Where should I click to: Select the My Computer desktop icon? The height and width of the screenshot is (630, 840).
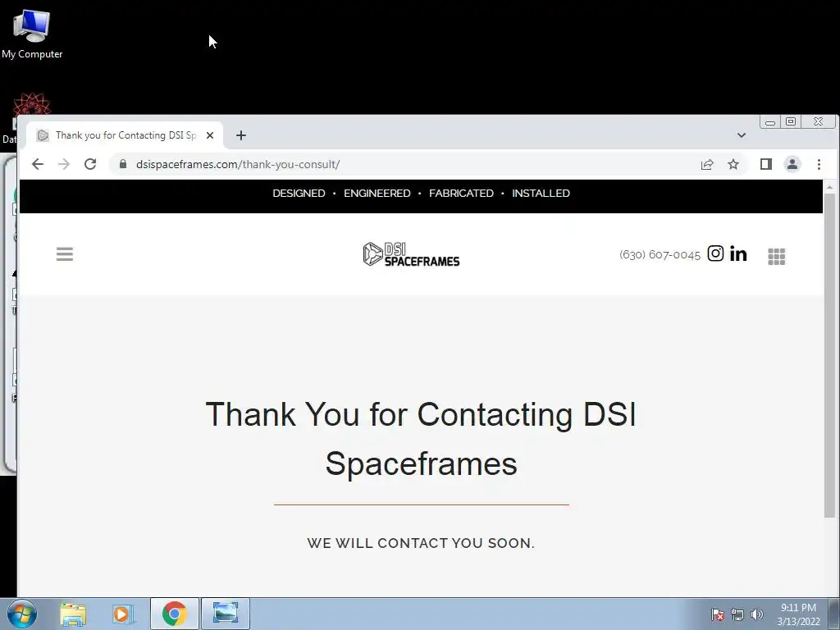point(32,34)
